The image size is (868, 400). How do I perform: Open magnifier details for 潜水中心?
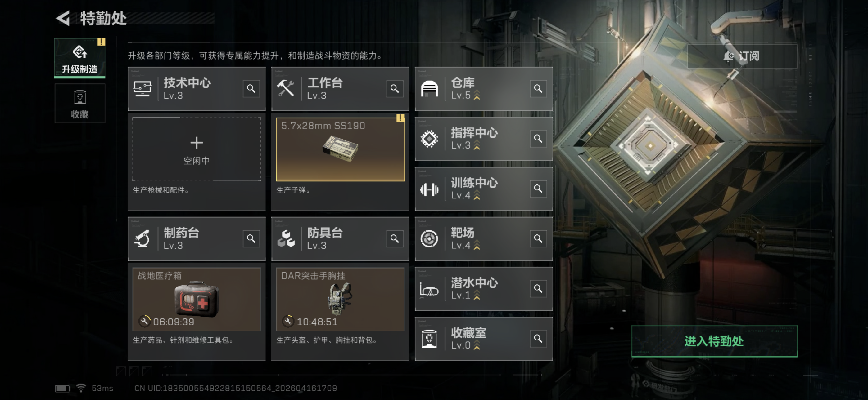coord(538,289)
